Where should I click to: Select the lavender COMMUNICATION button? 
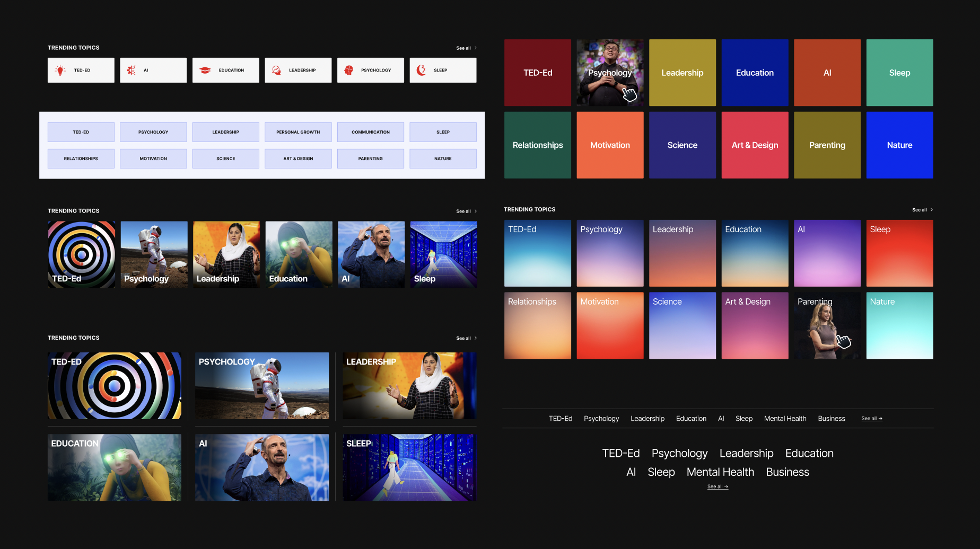click(371, 132)
